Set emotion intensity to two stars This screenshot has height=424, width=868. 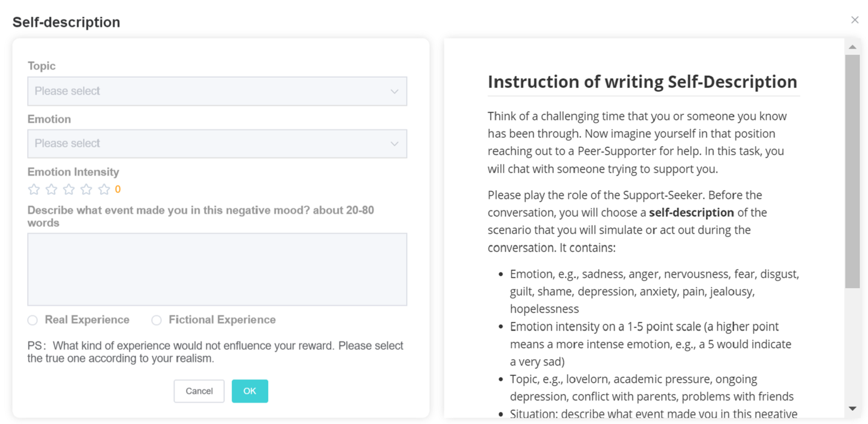(x=51, y=190)
